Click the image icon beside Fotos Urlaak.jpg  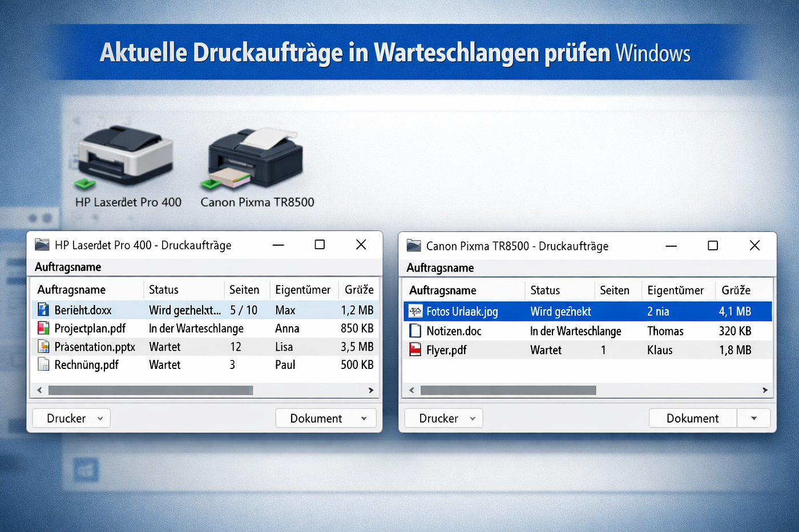[415, 311]
